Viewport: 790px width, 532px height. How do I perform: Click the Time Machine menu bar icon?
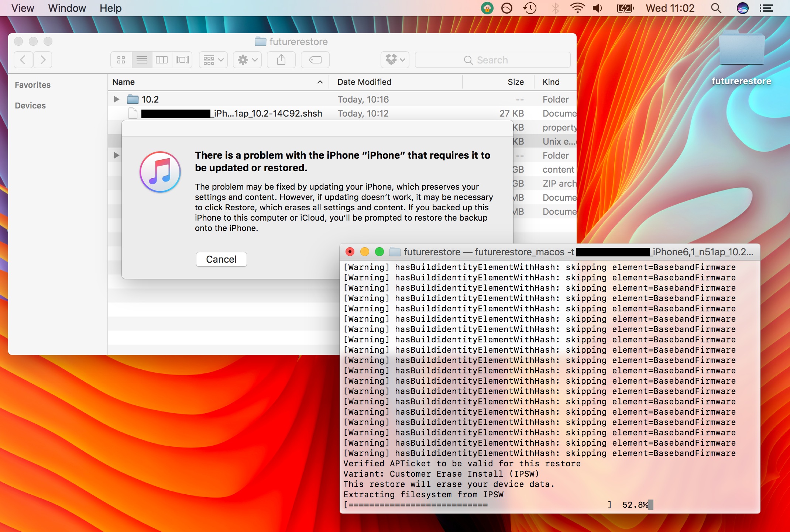coord(530,8)
